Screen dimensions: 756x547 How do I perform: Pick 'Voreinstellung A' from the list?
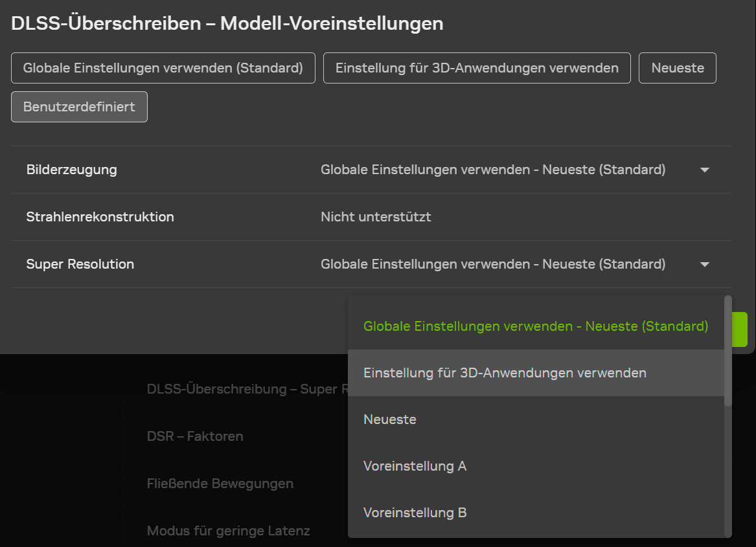coord(536,466)
